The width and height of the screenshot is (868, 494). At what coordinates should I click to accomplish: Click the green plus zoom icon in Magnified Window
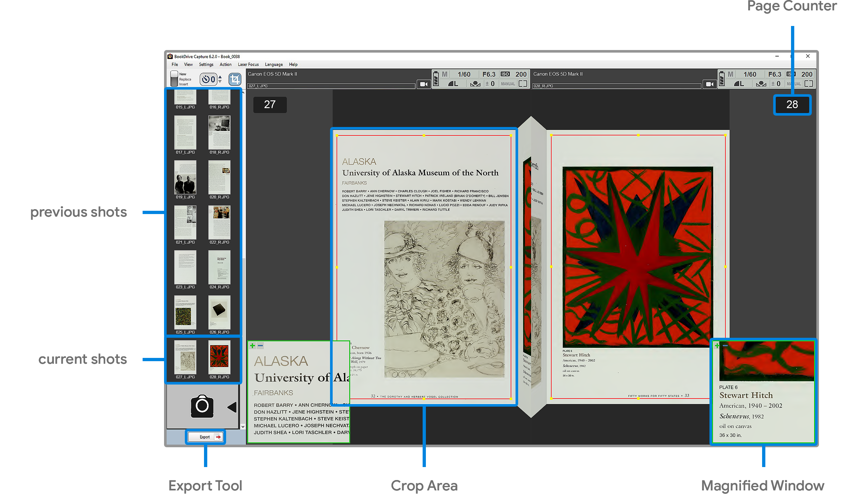click(x=717, y=345)
